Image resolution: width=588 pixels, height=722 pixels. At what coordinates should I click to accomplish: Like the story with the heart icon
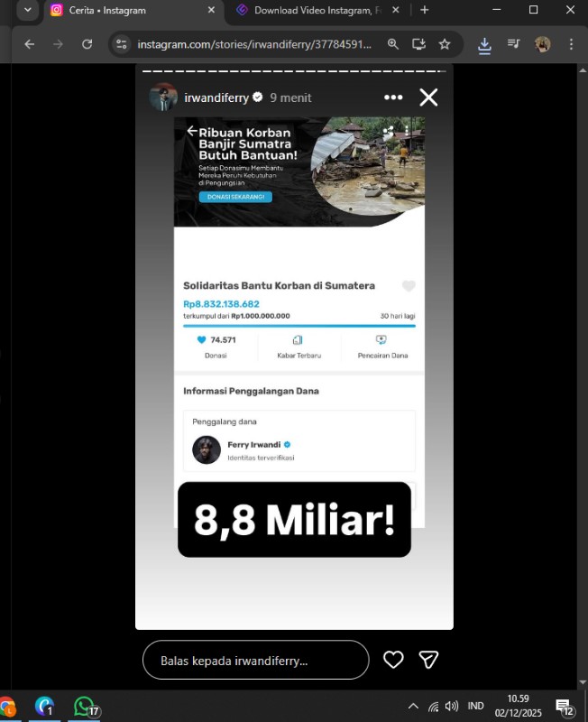(393, 660)
